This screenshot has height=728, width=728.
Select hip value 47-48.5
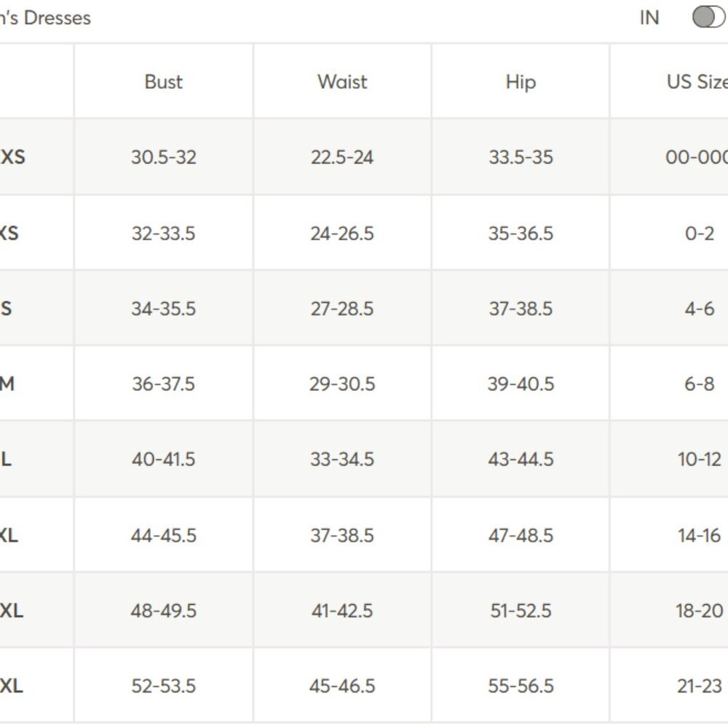click(521, 535)
